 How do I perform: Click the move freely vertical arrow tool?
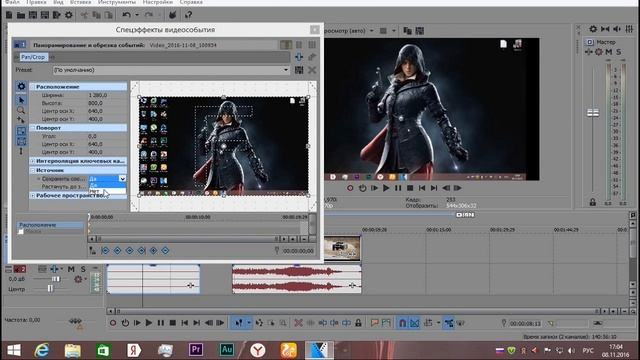[21, 151]
